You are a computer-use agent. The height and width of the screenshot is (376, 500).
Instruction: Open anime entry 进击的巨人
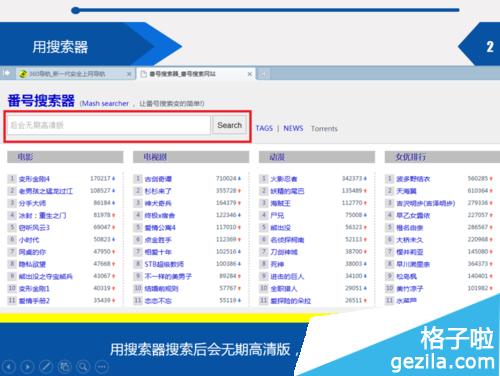[x=287, y=276]
